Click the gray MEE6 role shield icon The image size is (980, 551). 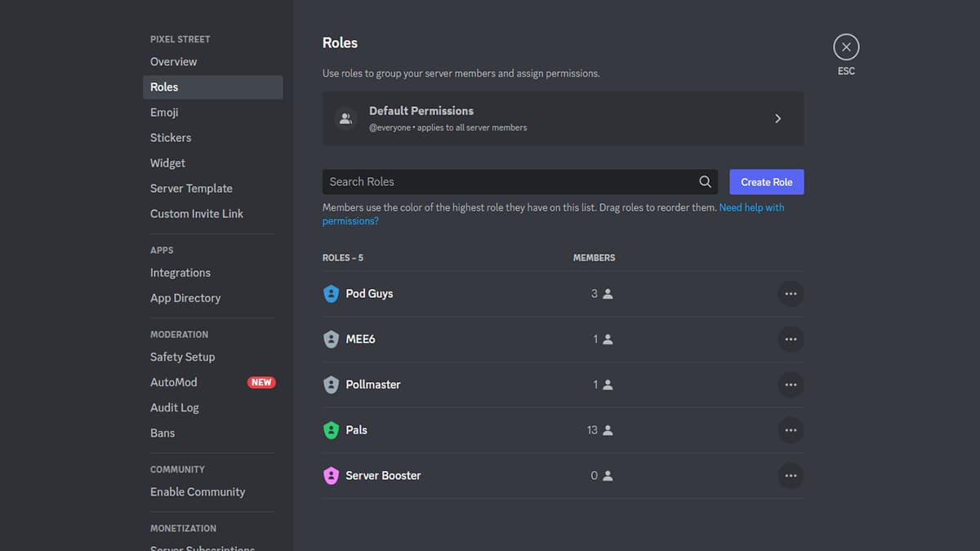(331, 340)
